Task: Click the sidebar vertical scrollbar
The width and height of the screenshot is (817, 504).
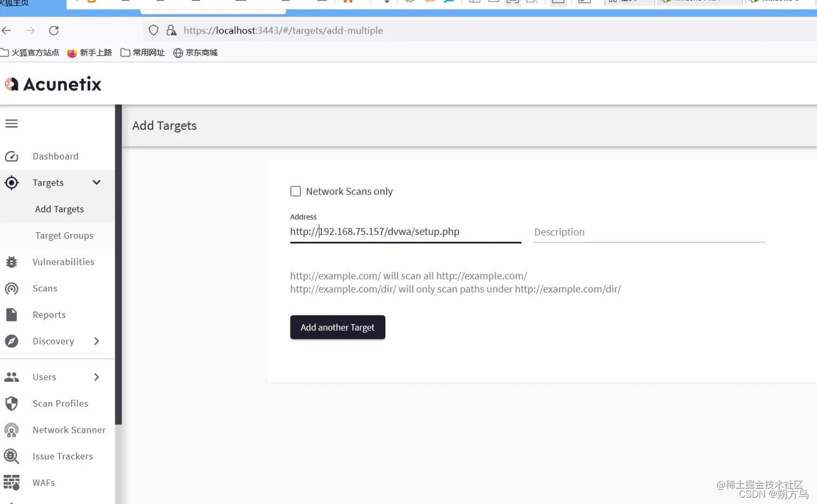Action: [x=118, y=265]
